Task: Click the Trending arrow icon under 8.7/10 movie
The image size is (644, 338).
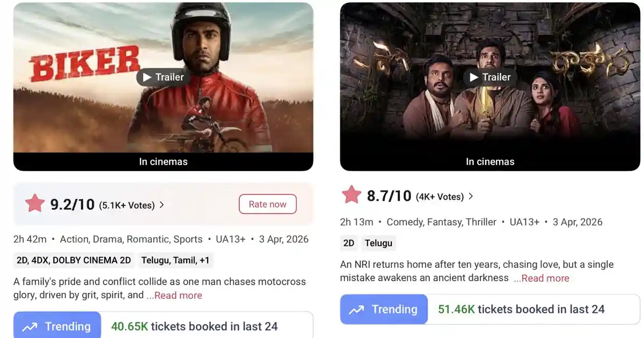Action: [x=356, y=310]
